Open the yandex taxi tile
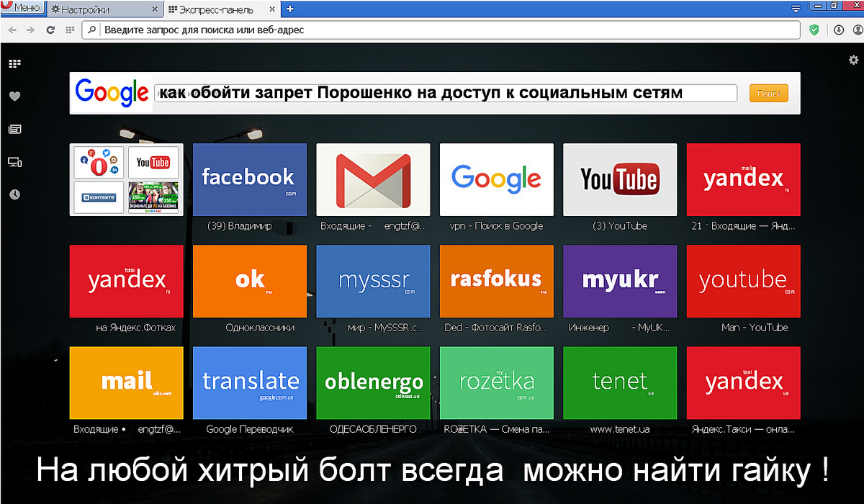The width and height of the screenshot is (864, 504). (743, 383)
